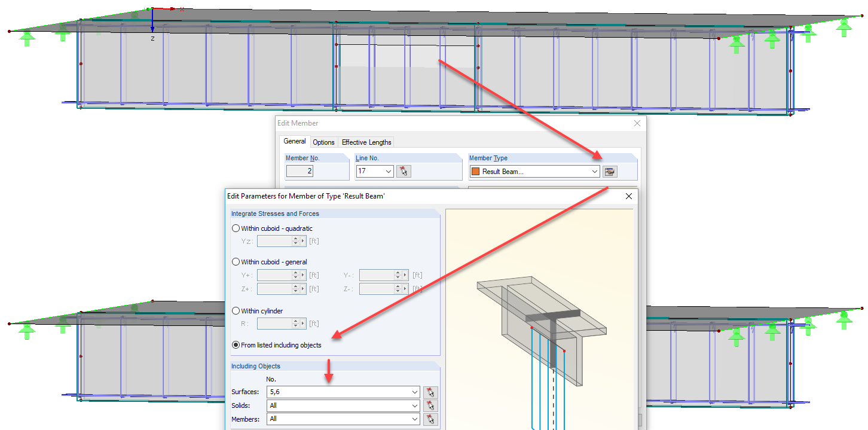This screenshot has width=868, height=430.
Task: Switch to General tab in Edit Member
Action: pos(295,142)
